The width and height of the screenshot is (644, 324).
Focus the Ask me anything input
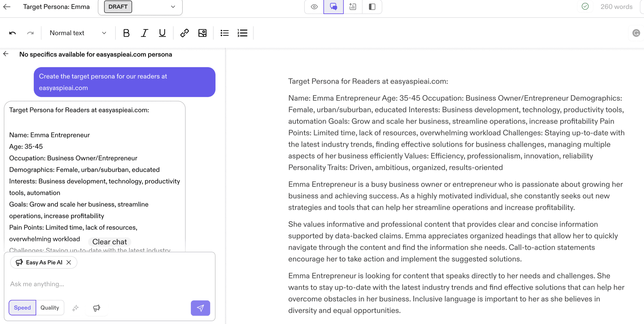(109, 284)
